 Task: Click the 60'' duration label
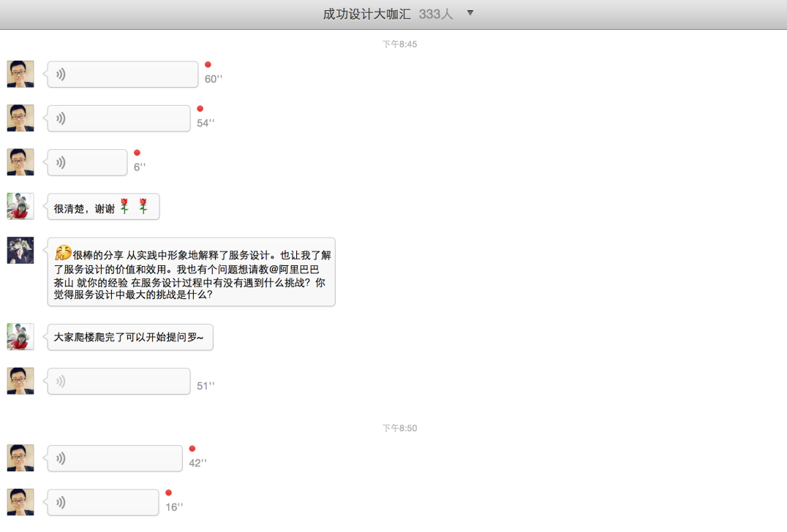coord(214,79)
